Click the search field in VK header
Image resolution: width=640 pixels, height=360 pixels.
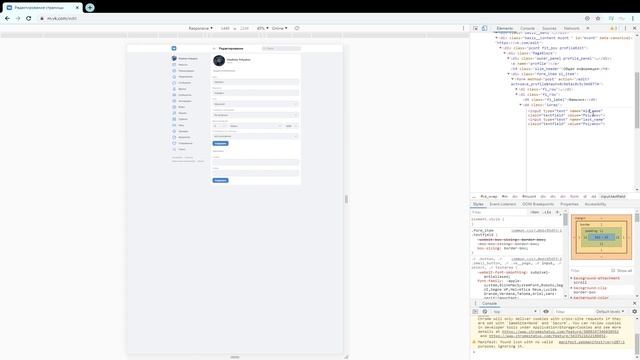[x=281, y=49]
